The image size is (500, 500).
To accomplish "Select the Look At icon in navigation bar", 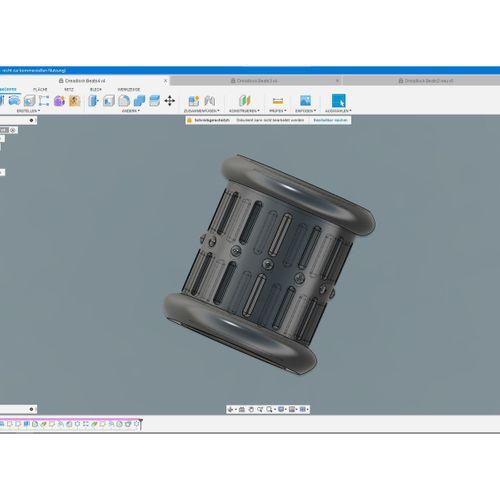I will click(242, 409).
